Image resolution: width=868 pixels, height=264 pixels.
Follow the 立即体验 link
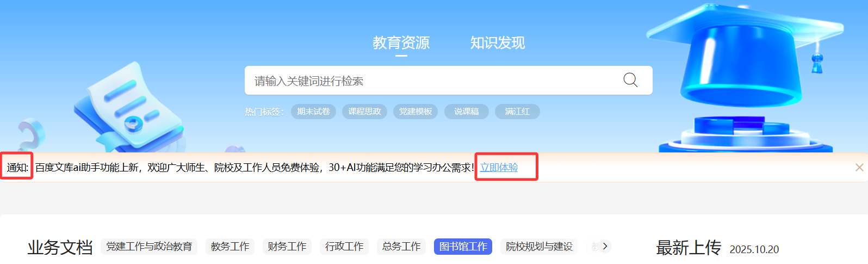coord(499,168)
